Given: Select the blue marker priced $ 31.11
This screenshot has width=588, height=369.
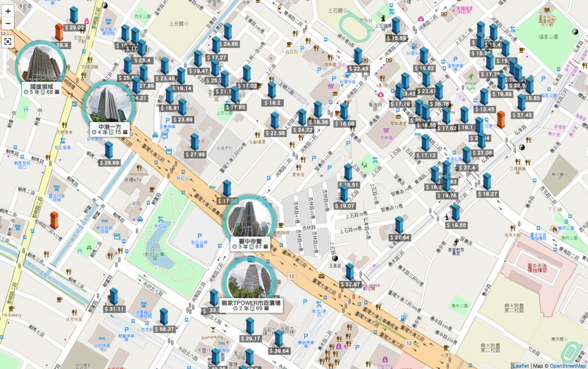Looking at the screenshot, I should click(113, 296).
